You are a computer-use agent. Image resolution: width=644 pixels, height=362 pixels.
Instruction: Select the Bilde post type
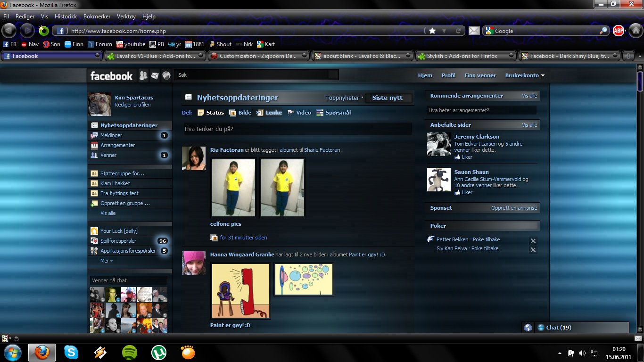240,113
